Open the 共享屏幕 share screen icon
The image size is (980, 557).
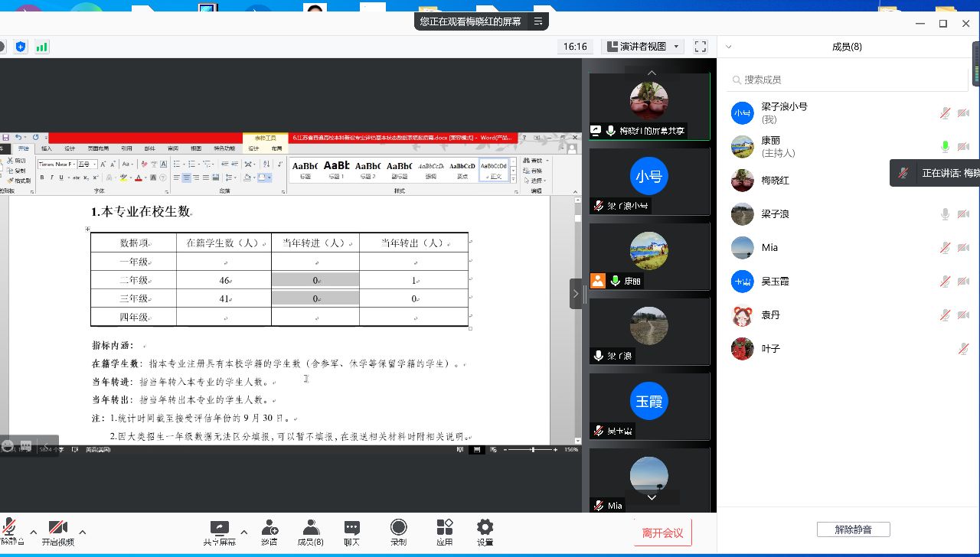click(219, 529)
